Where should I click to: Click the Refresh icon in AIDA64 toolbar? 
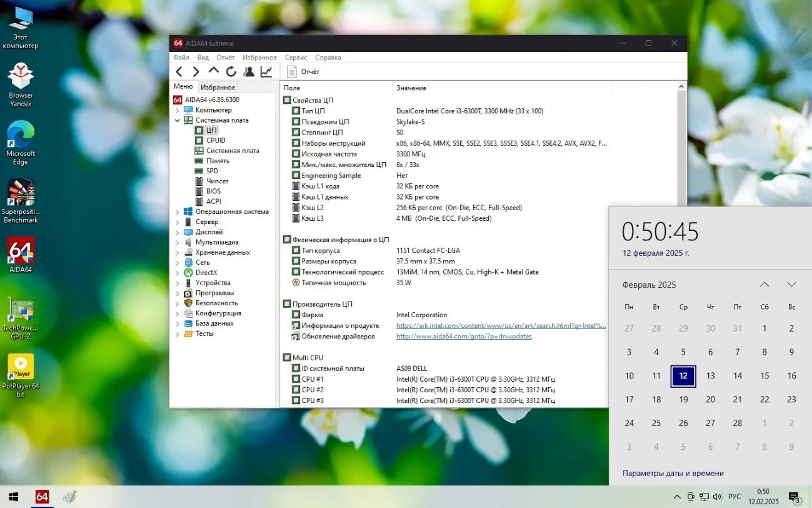click(231, 71)
